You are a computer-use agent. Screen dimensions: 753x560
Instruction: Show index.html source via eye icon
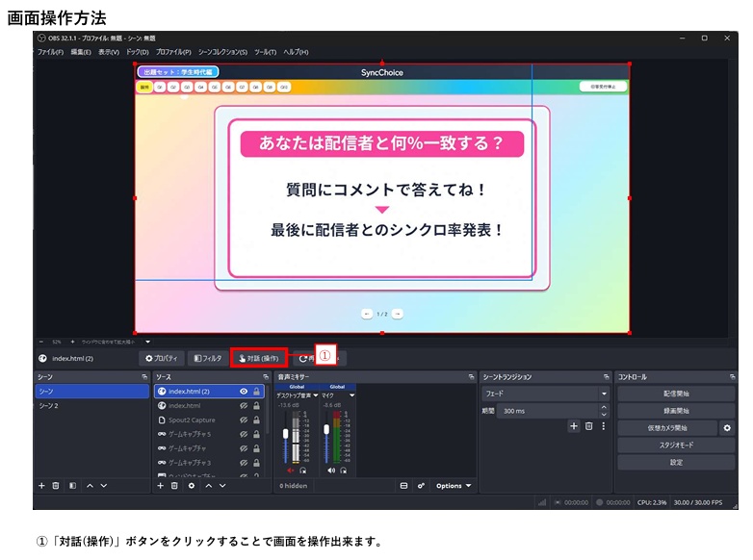point(244,405)
